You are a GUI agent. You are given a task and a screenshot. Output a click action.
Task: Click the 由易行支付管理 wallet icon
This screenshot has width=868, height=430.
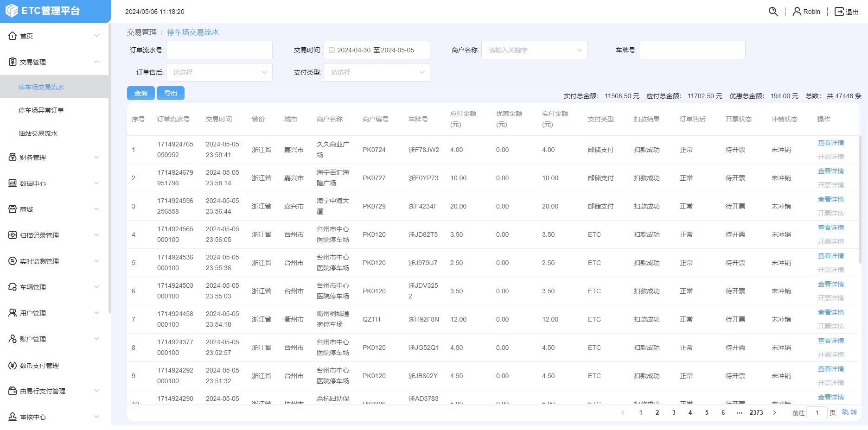[13, 391]
